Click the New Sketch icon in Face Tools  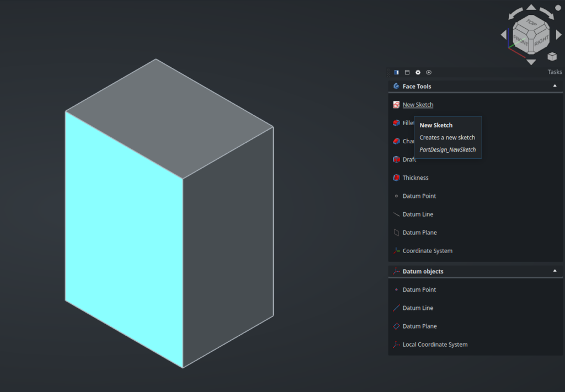click(396, 105)
